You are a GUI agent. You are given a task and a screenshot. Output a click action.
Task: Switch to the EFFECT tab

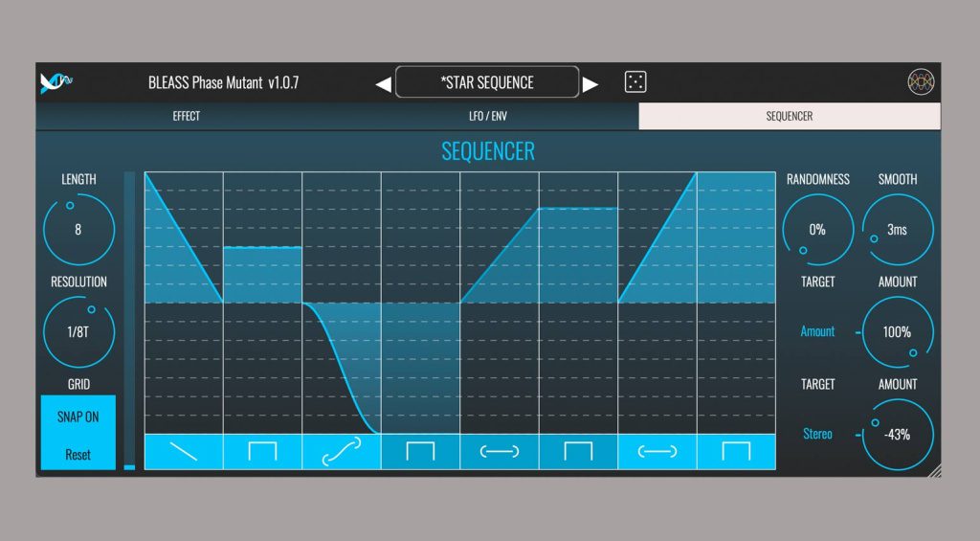click(187, 116)
